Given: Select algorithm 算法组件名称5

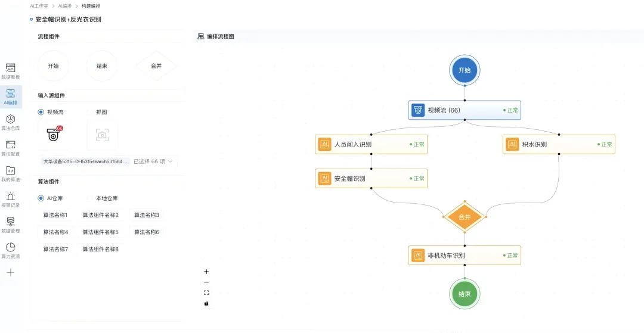Looking at the screenshot, I should click(101, 232).
